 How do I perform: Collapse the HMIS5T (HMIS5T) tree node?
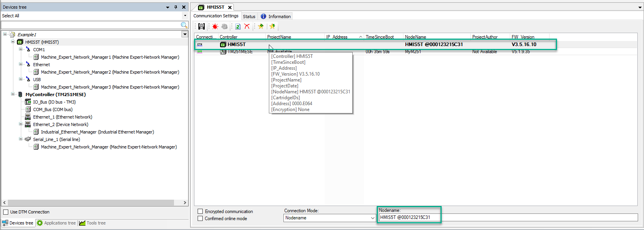coord(13,42)
